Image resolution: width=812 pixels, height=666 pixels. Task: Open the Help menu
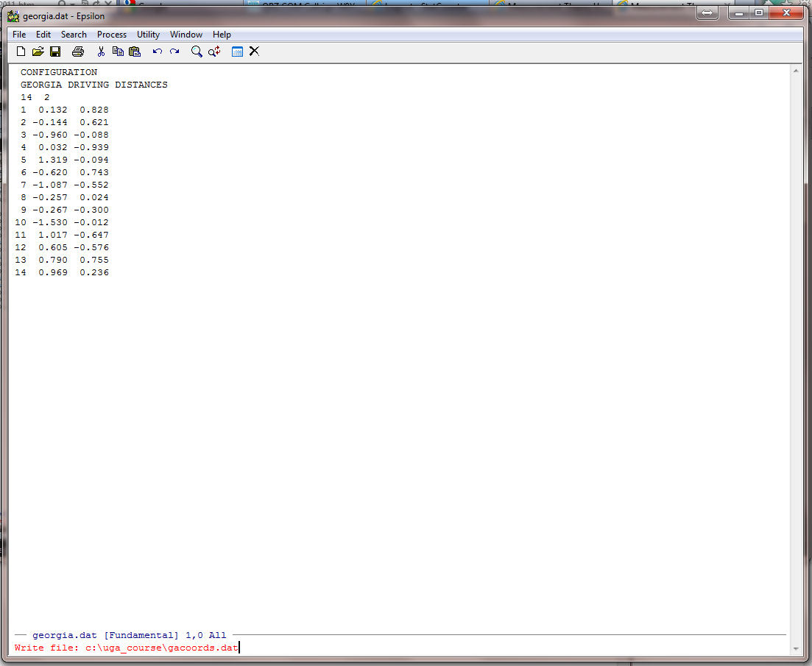pyautogui.click(x=222, y=35)
